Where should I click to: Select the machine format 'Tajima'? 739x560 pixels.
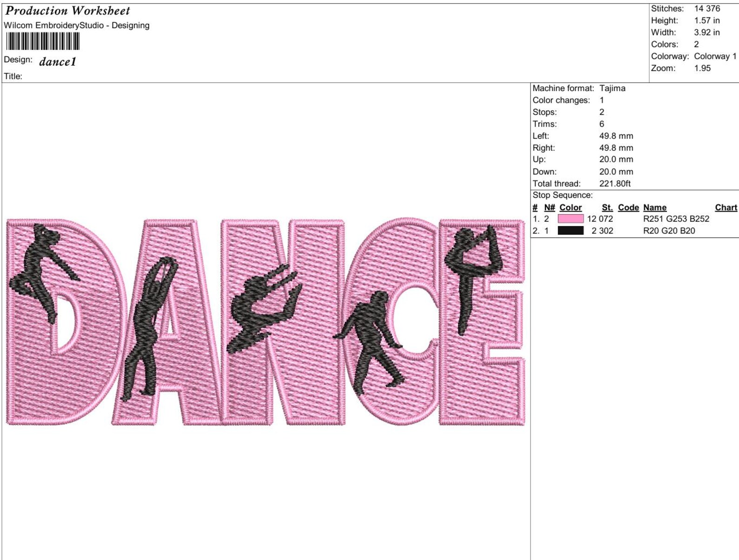click(612, 88)
